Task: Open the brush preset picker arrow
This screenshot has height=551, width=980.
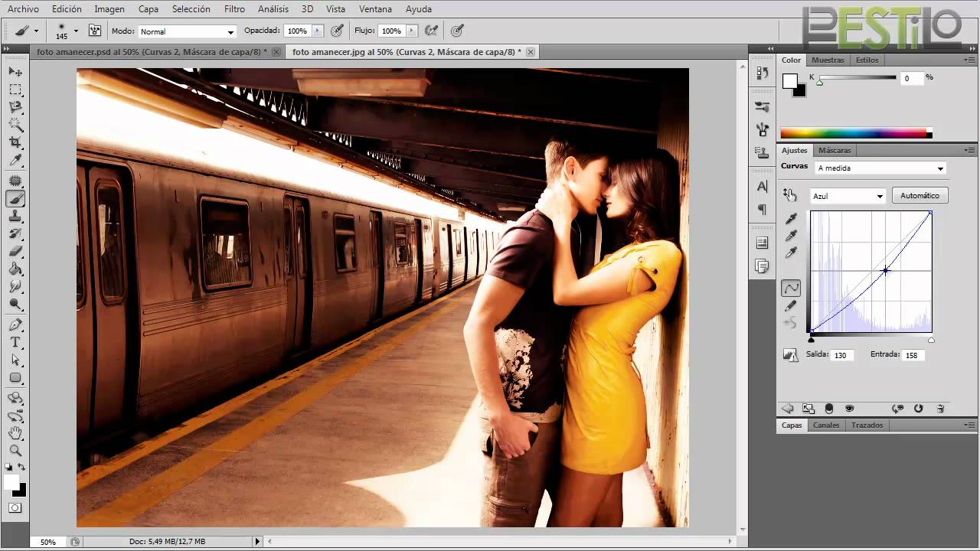Action: coord(76,31)
